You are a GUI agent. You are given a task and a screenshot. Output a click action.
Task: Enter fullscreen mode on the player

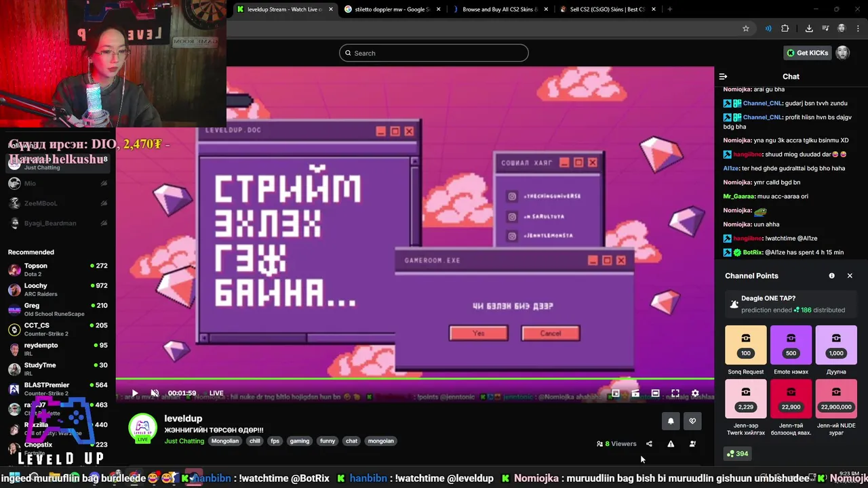[675, 393]
